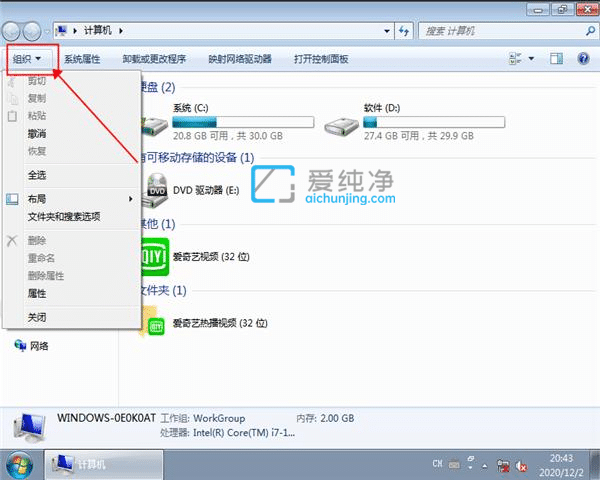Expand the address bar history dropdown
This screenshot has width=600, height=480.
coord(387,31)
